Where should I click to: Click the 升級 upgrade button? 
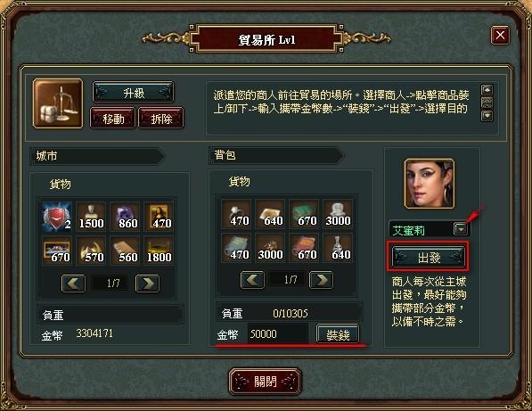click(x=134, y=93)
